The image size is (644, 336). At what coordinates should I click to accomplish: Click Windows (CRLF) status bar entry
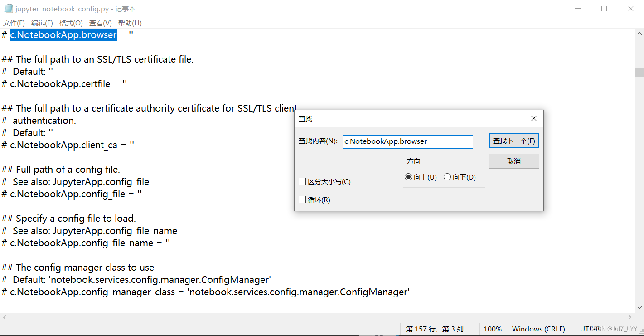(538, 329)
